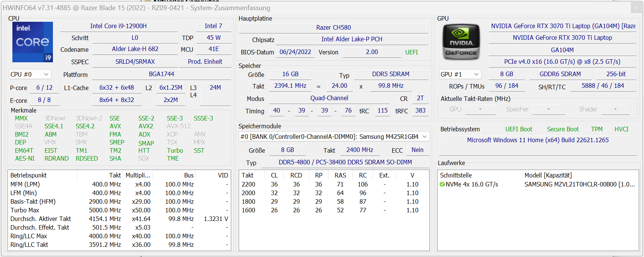Click the Modell [Kapazität] column header

click(x=548, y=175)
